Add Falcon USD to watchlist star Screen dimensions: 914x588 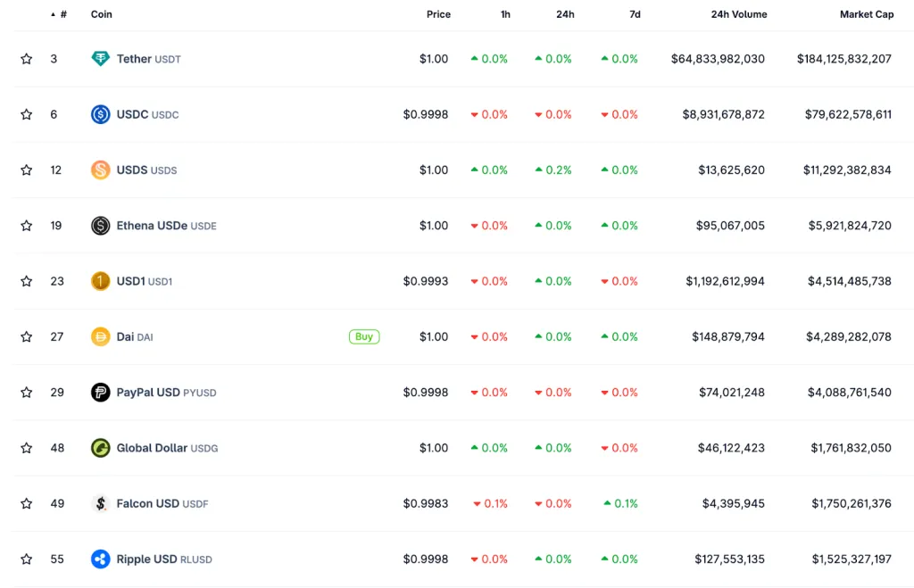click(27, 503)
